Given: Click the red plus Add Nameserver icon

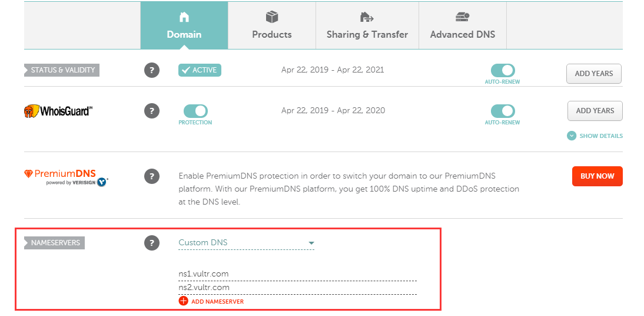Looking at the screenshot, I should coord(183,301).
